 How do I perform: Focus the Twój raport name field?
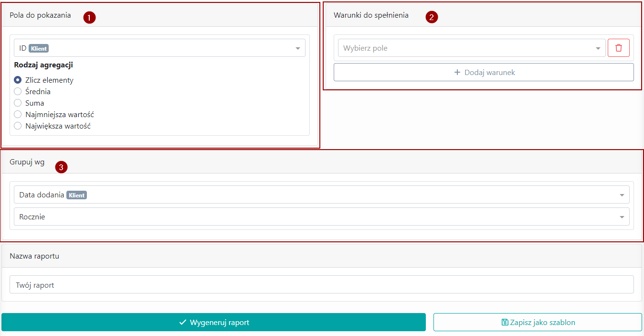(322, 284)
